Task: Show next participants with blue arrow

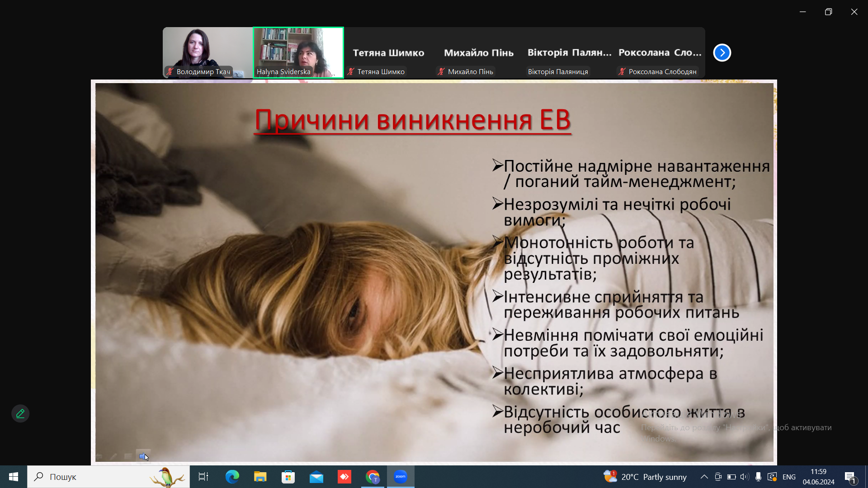Action: [722, 53]
